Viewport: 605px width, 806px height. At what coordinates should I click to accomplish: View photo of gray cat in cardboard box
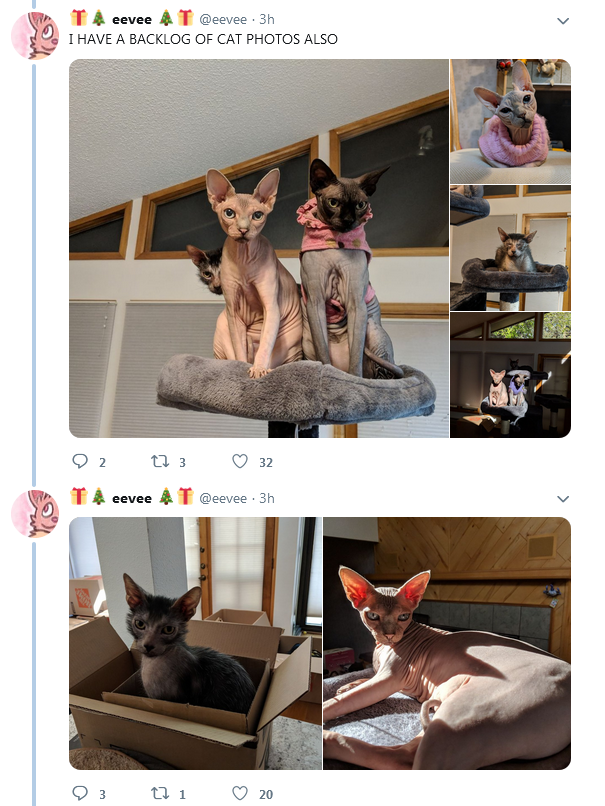[195, 643]
